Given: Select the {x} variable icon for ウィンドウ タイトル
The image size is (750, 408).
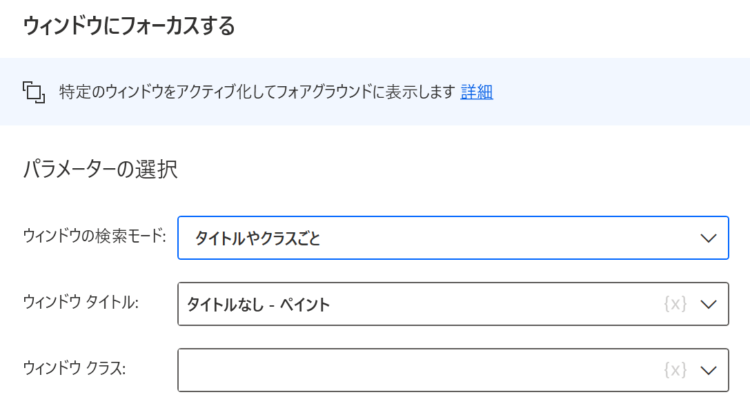Looking at the screenshot, I should pyautogui.click(x=675, y=304).
